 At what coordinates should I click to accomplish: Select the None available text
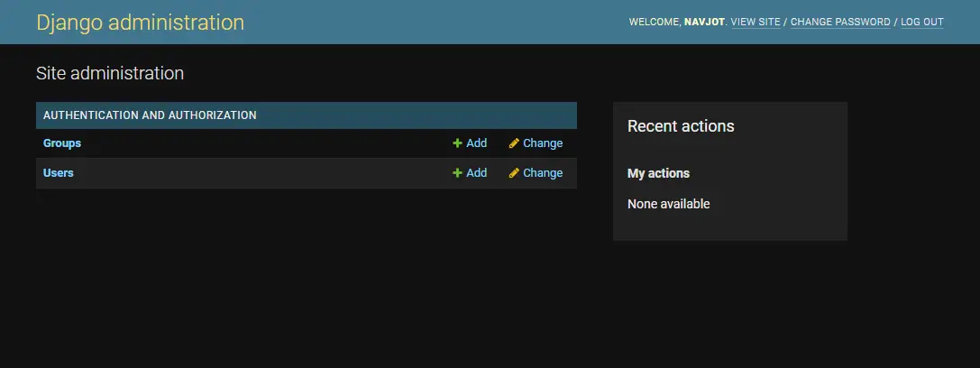click(x=668, y=204)
